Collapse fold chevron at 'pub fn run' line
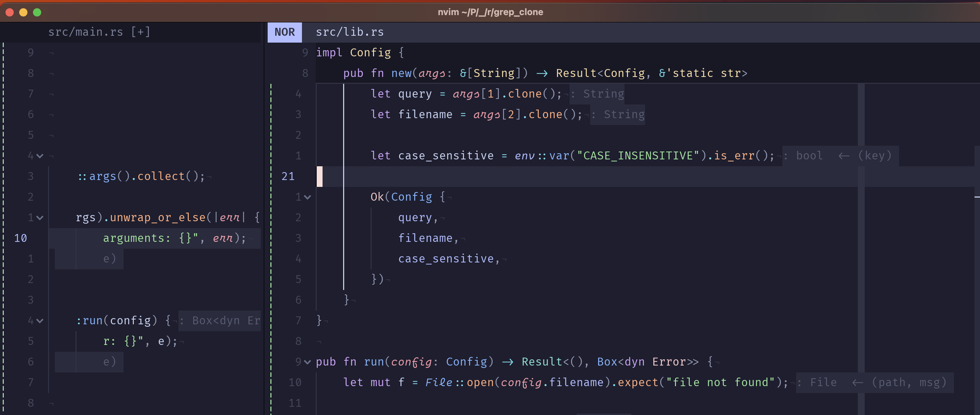Viewport: 980px width, 415px height. coord(307,362)
